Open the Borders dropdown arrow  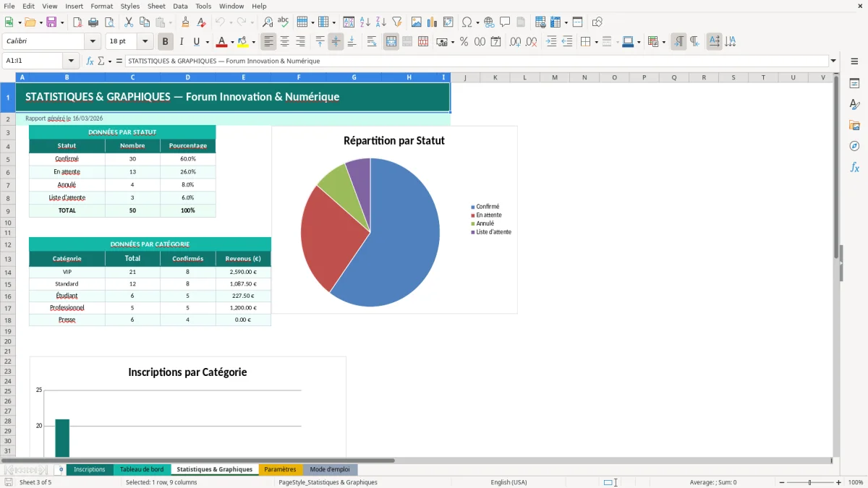coord(596,42)
